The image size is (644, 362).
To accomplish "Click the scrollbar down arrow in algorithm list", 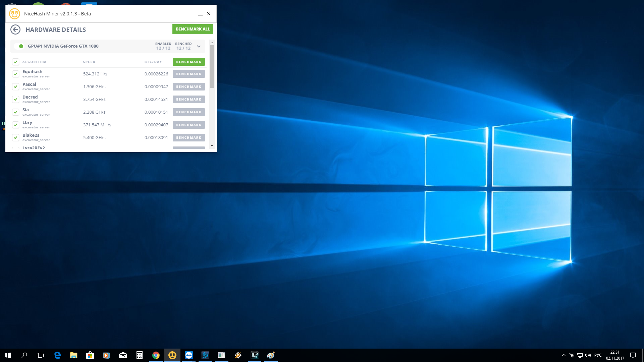I will (212, 146).
